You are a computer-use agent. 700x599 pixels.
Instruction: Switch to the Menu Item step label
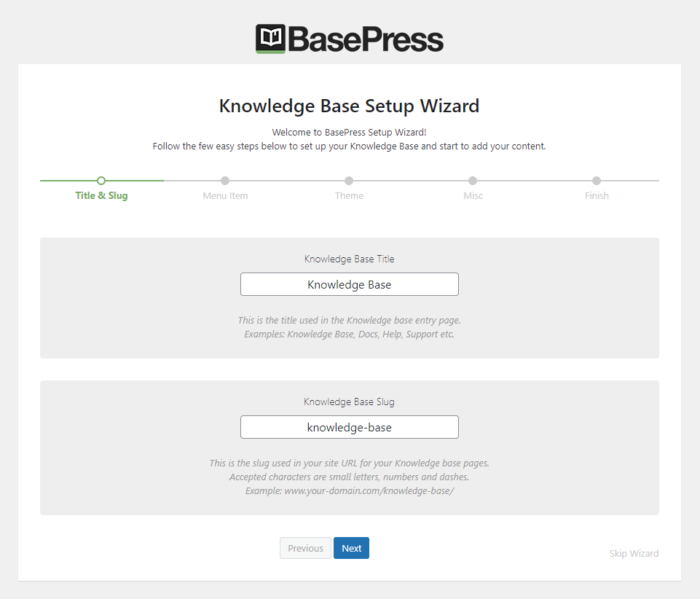[225, 195]
